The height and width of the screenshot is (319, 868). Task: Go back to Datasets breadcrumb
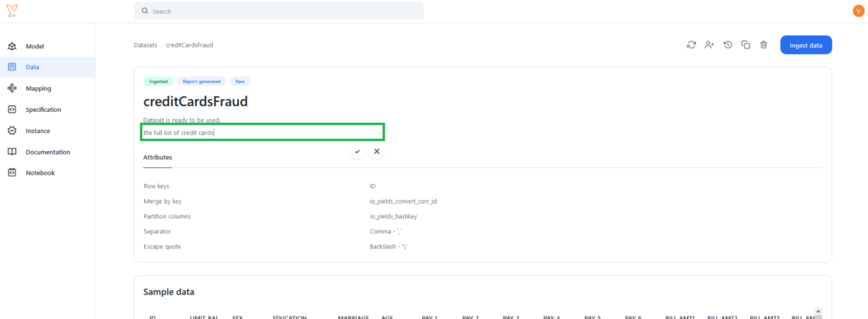pos(146,46)
